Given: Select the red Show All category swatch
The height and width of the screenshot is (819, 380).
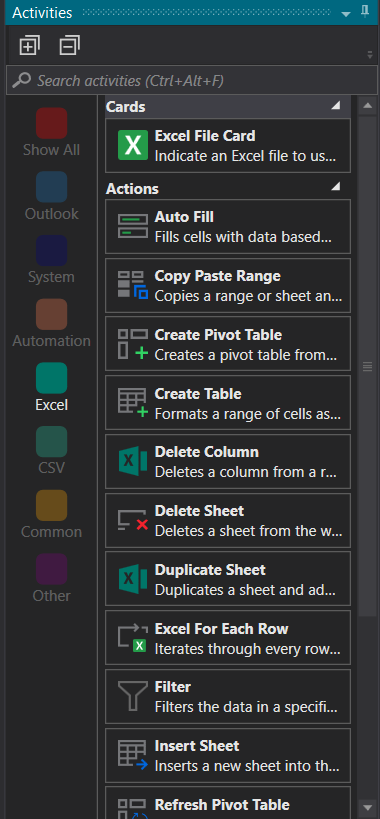Looking at the screenshot, I should click(x=52, y=123).
